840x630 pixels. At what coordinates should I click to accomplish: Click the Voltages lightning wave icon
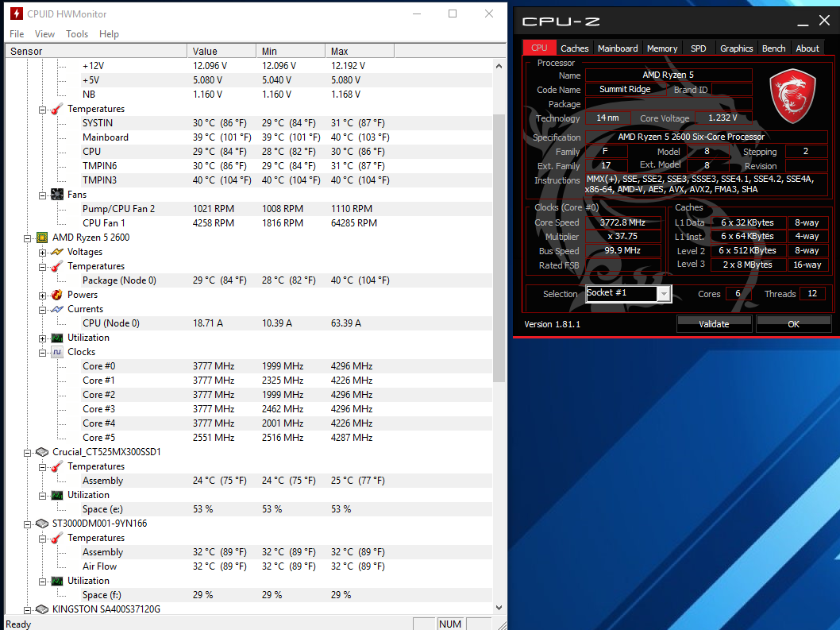(57, 252)
